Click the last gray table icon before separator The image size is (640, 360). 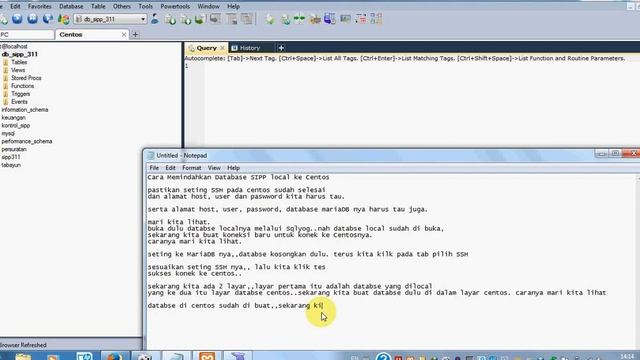click(x=247, y=19)
